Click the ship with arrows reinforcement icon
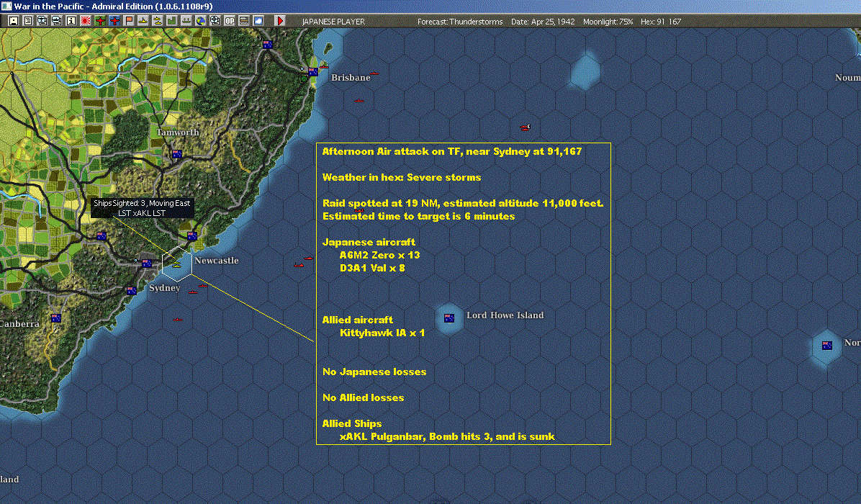This screenshot has height=504, width=861. [186, 21]
